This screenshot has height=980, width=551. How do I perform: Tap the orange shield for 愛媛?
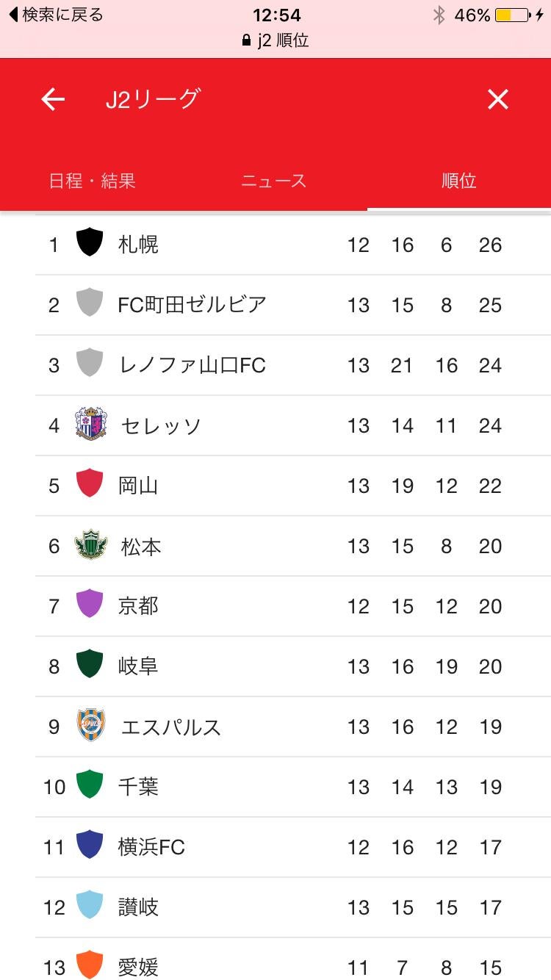90,964
